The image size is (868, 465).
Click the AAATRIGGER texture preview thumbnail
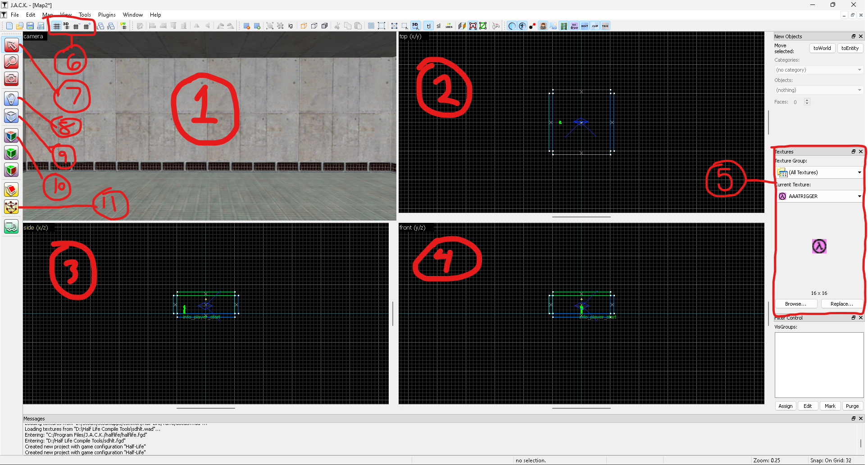pyautogui.click(x=819, y=246)
